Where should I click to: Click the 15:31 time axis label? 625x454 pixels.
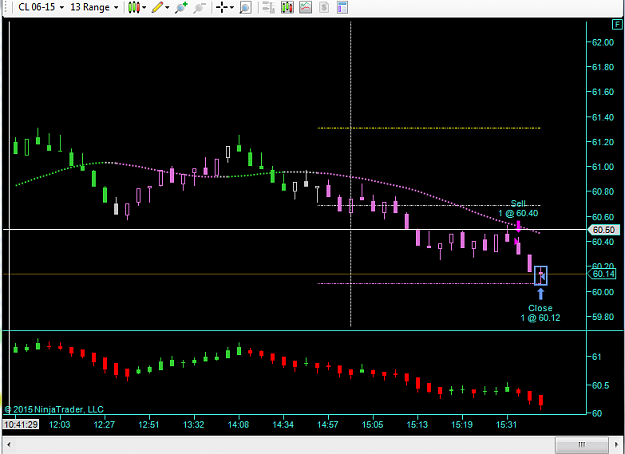point(507,425)
